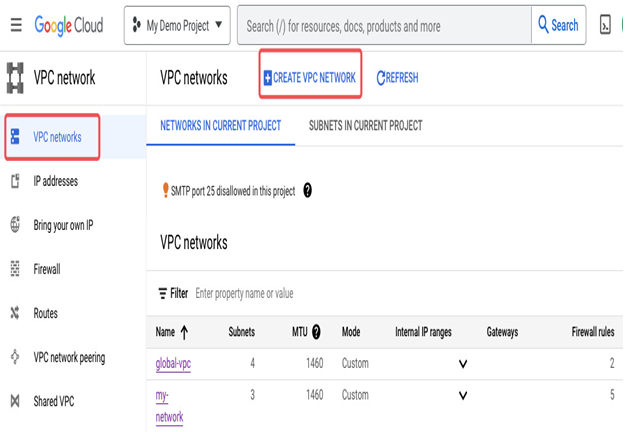Click the my-network subnets value 3
The width and height of the screenshot is (633, 432).
[x=252, y=394]
